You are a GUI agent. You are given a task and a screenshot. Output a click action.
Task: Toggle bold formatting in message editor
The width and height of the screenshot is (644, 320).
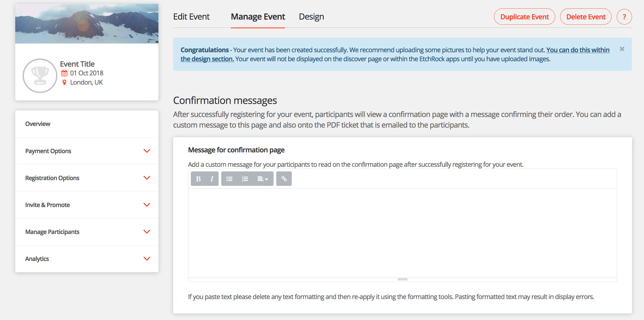point(198,179)
